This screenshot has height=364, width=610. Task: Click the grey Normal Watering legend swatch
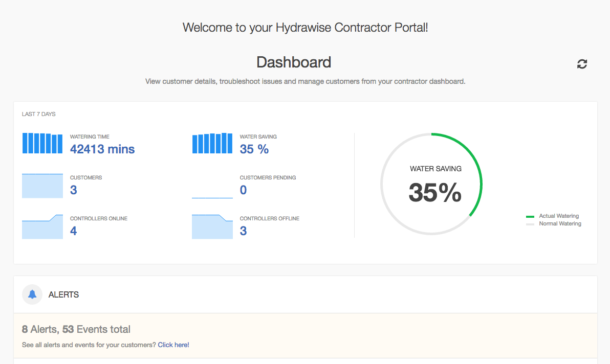point(530,224)
